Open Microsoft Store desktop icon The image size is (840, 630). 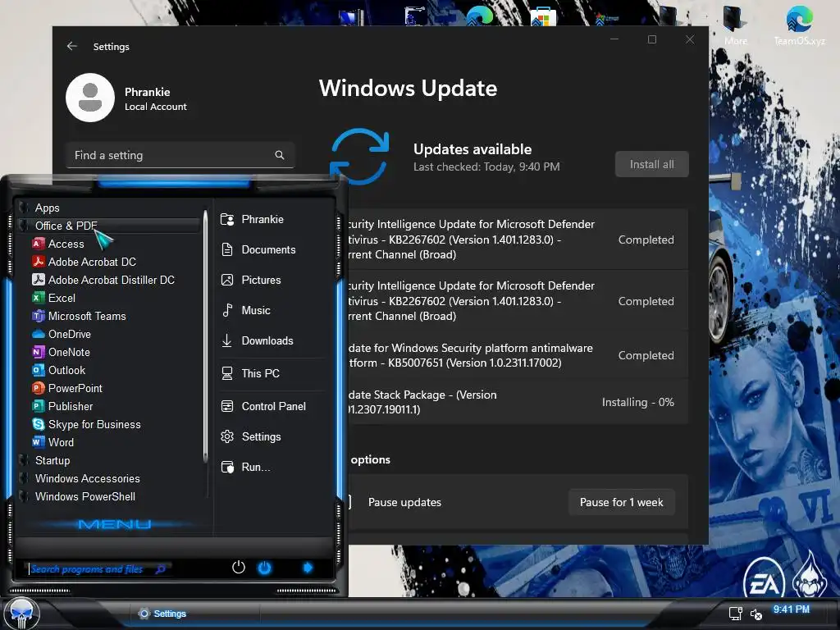(x=543, y=17)
